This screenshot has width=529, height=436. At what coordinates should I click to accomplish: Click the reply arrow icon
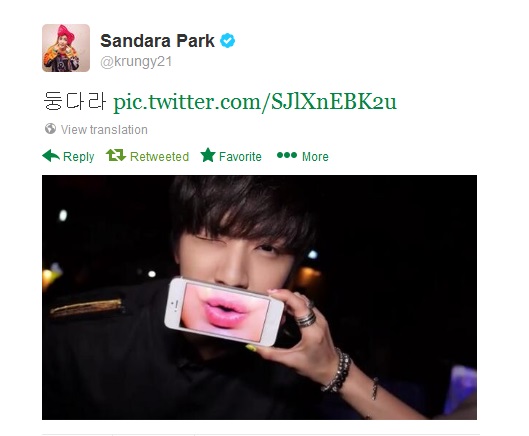coord(51,156)
